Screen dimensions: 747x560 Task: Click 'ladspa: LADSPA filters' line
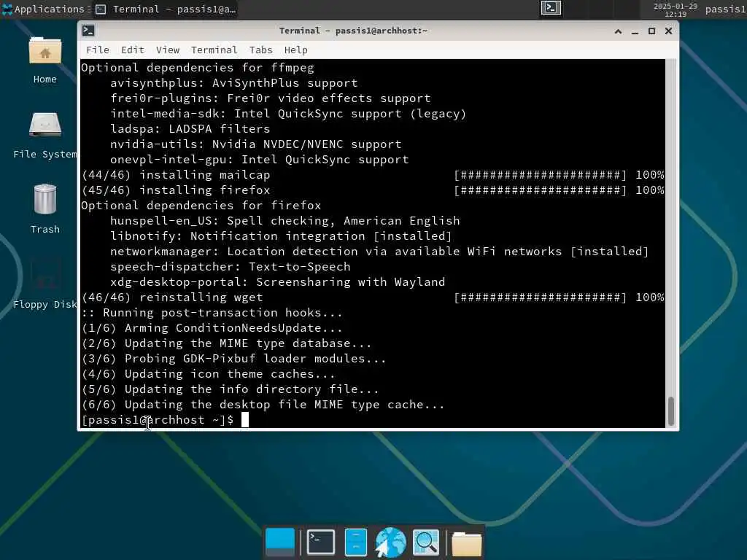point(190,128)
